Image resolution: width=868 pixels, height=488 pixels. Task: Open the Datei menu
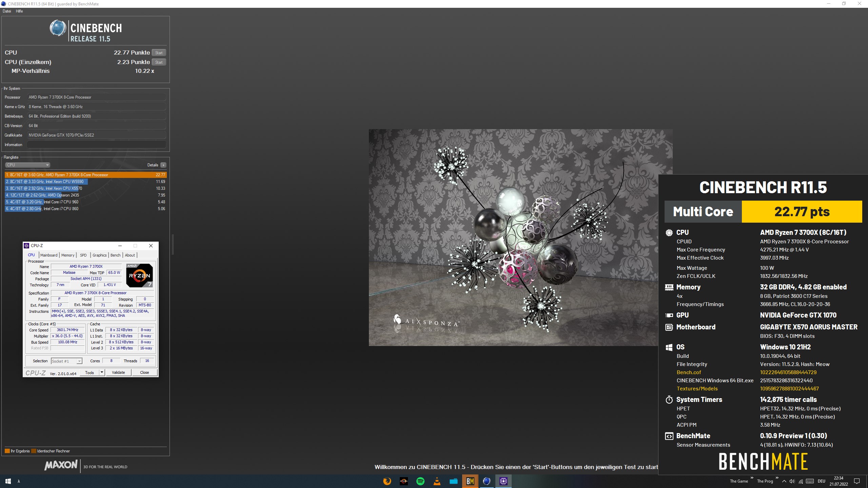click(7, 11)
